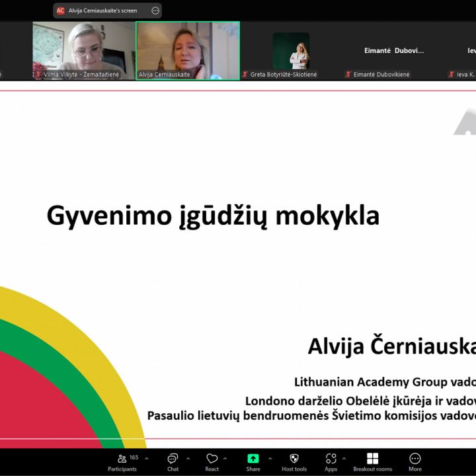Image resolution: width=476 pixels, height=476 pixels.
Task: Select Alvija Cerniauskaite video tile
Action: pyautogui.click(x=188, y=50)
